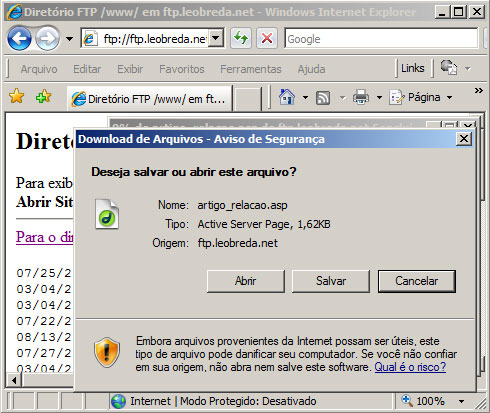This screenshot has width=490, height=413.
Task: Click the Forward navigation arrow
Action: tap(47, 39)
